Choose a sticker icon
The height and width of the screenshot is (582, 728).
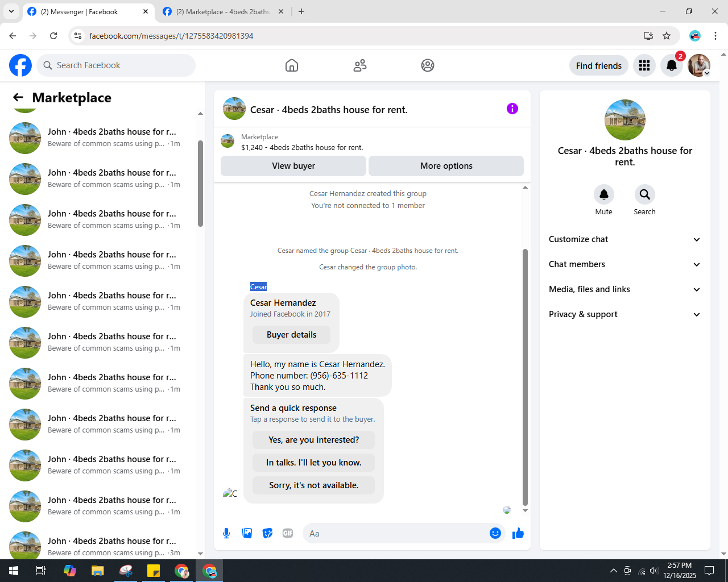[267, 533]
